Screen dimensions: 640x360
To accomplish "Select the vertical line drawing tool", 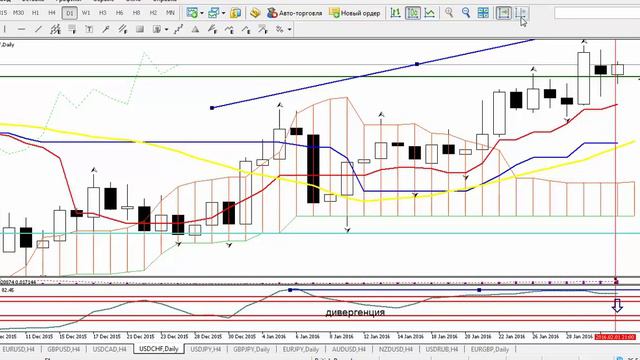I will point(4,29).
